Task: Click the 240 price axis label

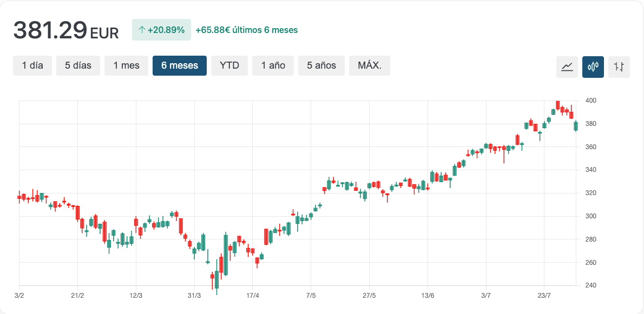Action: coord(590,285)
